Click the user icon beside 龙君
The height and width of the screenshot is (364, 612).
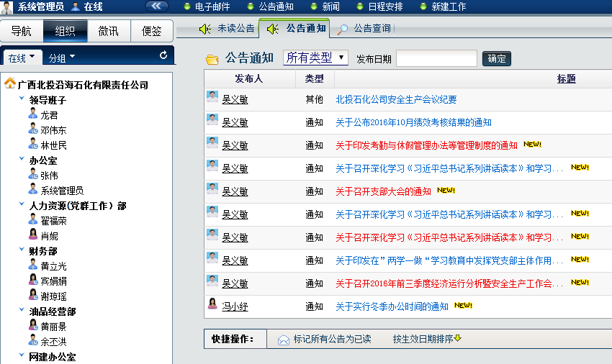(33, 114)
